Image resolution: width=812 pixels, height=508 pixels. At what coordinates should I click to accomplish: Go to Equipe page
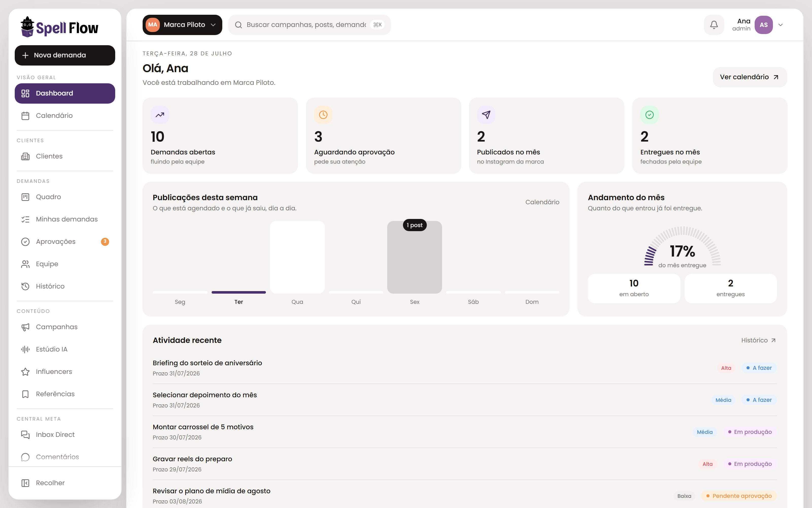tap(65, 264)
